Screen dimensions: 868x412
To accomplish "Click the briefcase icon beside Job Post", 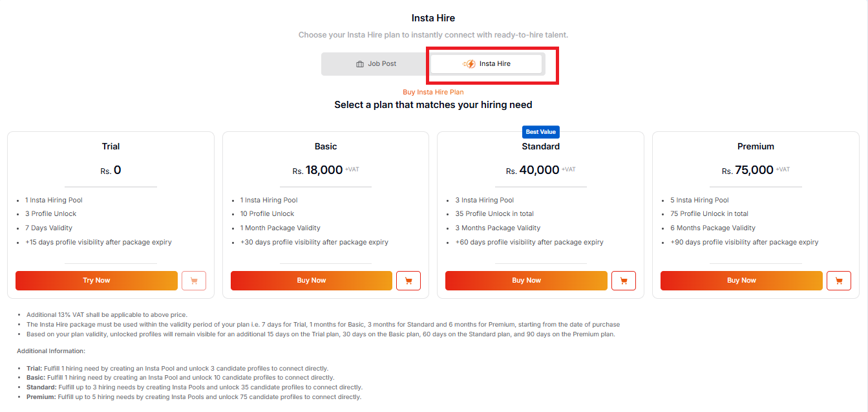I will point(360,64).
